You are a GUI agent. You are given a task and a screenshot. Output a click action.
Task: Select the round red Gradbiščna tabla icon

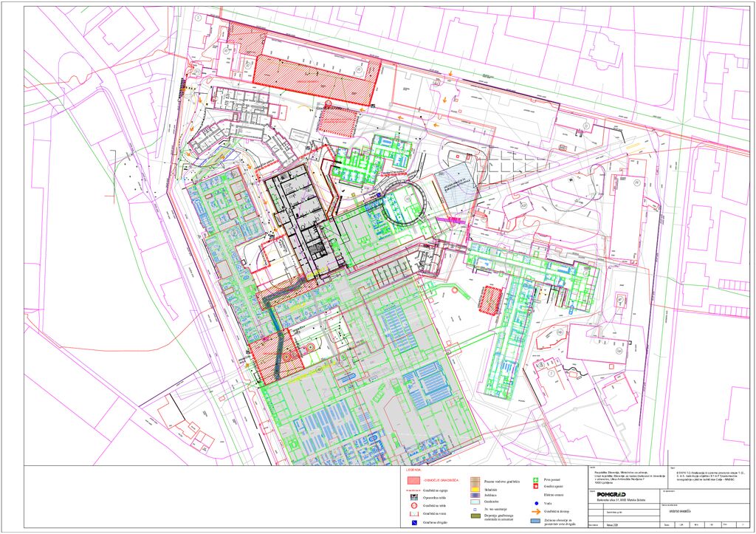(x=413, y=506)
